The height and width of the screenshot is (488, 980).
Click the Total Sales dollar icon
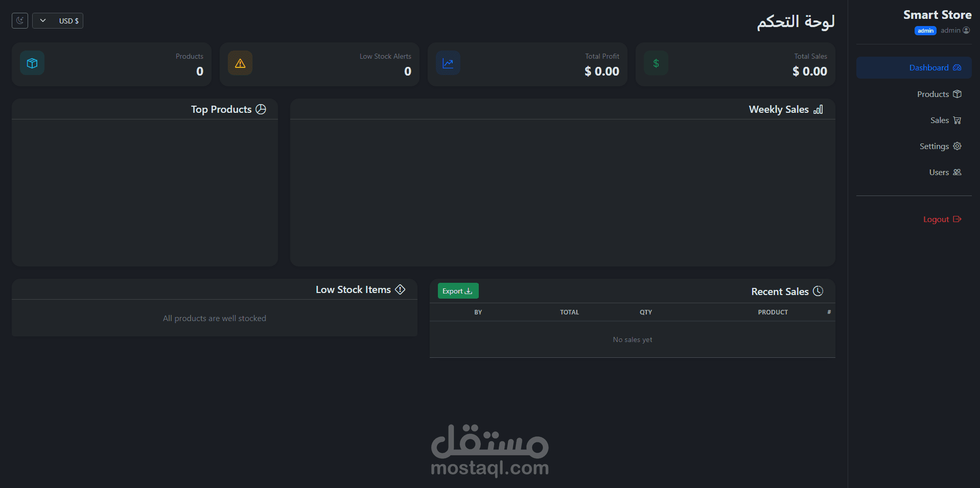pos(656,63)
